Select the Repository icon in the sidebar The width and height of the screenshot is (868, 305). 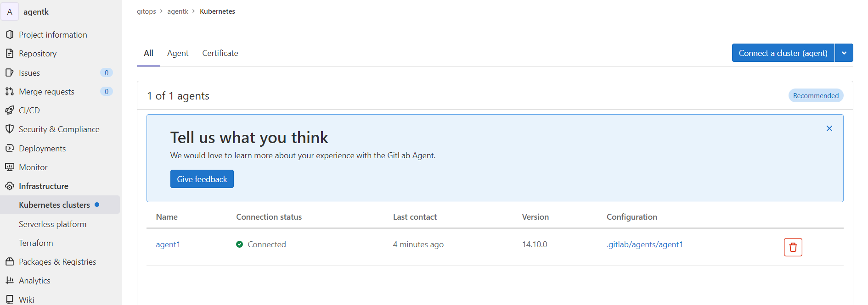click(10, 53)
